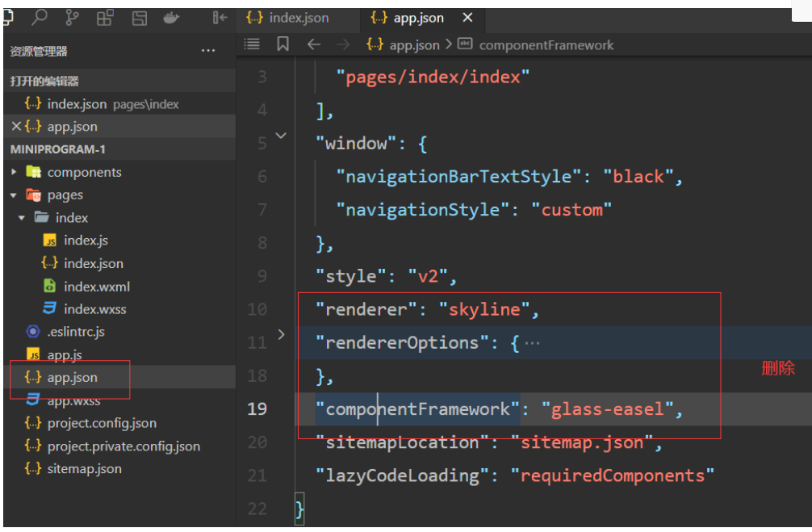812x532 pixels.
Task: Click line number 19 in gutter
Action: pos(257,409)
